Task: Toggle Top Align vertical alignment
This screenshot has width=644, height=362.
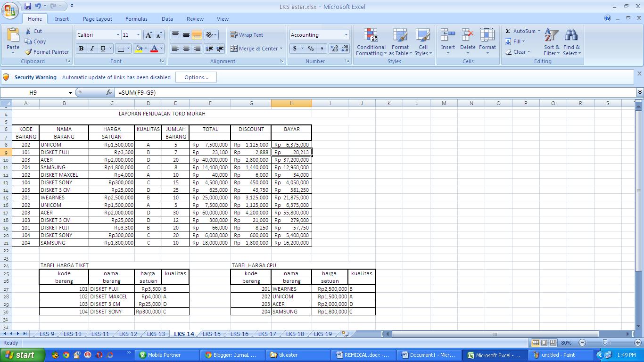Action: pos(175,35)
